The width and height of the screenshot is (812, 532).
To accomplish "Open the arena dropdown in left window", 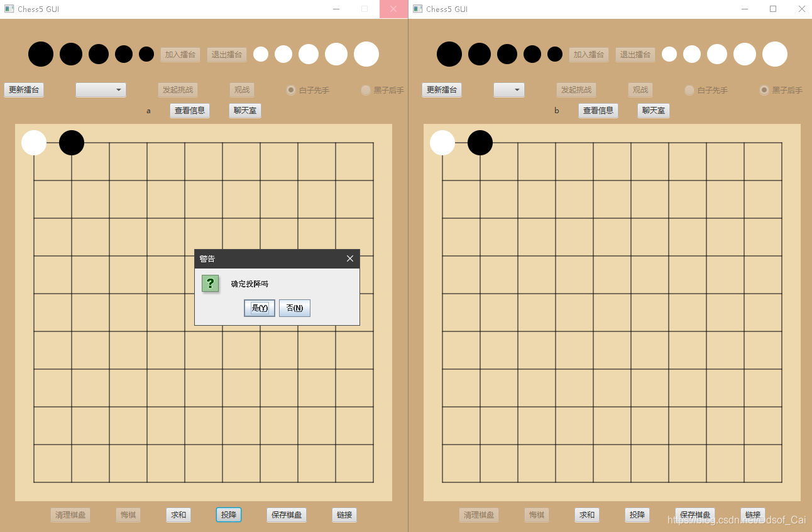I will click(101, 90).
